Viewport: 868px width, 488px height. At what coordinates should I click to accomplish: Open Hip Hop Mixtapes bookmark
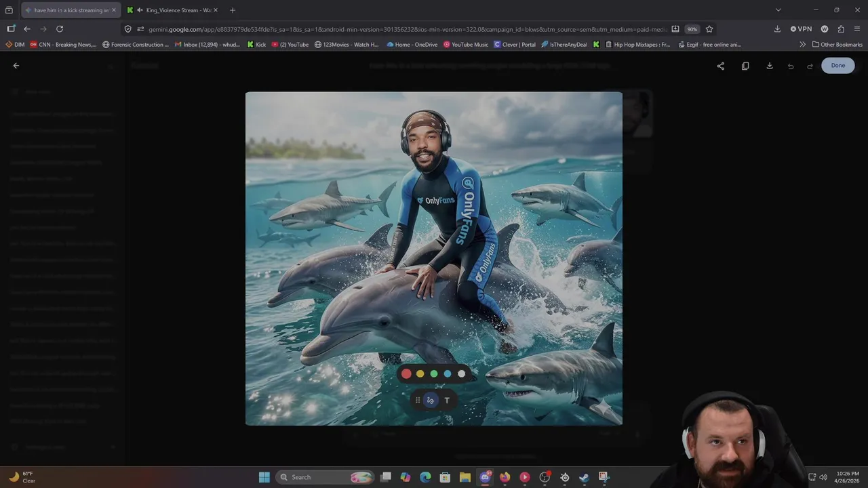point(637,45)
